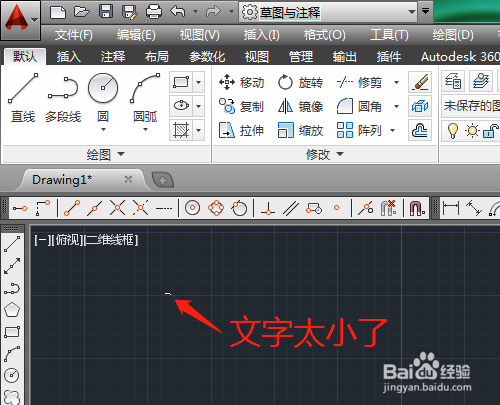Click the Plot printer icon
The image size is (500, 405).
(154, 12)
